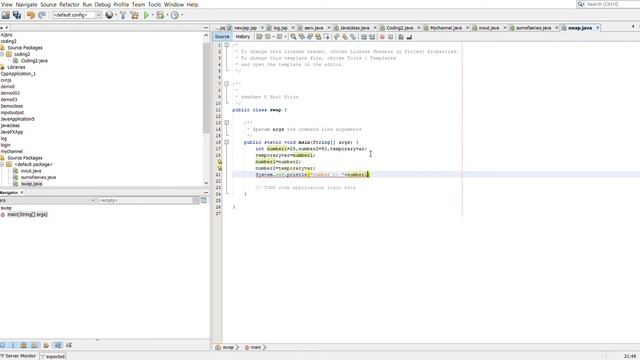Click the 'expected' error status message
Screen dimensions: 640x360
(x=53, y=356)
